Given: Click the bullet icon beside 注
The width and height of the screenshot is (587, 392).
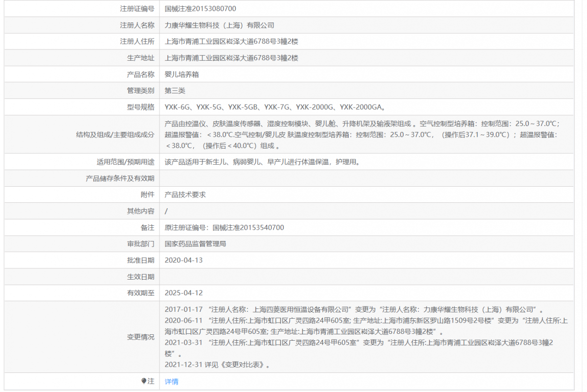Looking at the screenshot, I should (x=144, y=381).
